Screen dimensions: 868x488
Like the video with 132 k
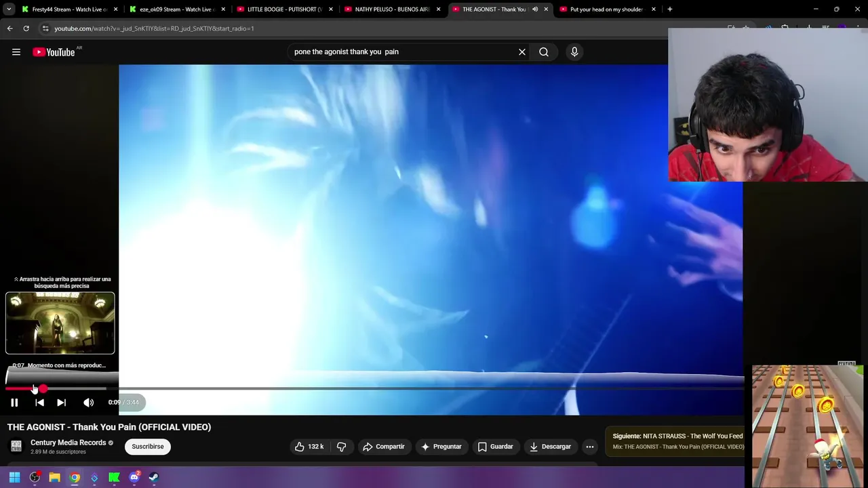pyautogui.click(x=309, y=447)
